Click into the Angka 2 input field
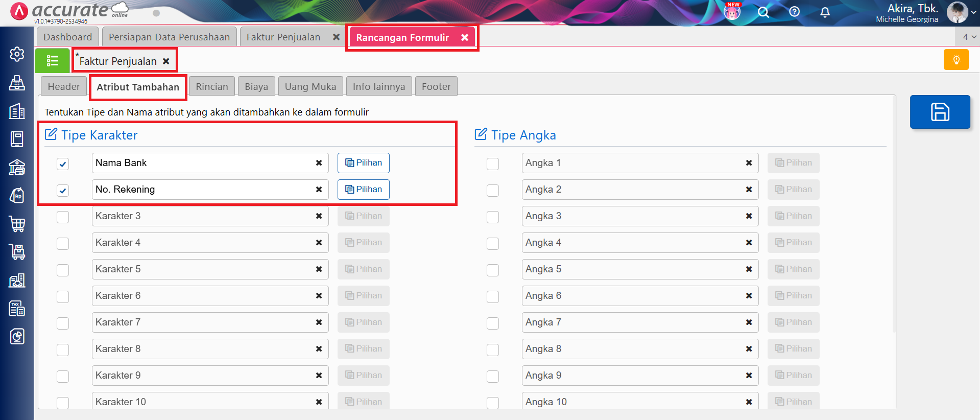This screenshot has height=420, width=980. pos(631,190)
